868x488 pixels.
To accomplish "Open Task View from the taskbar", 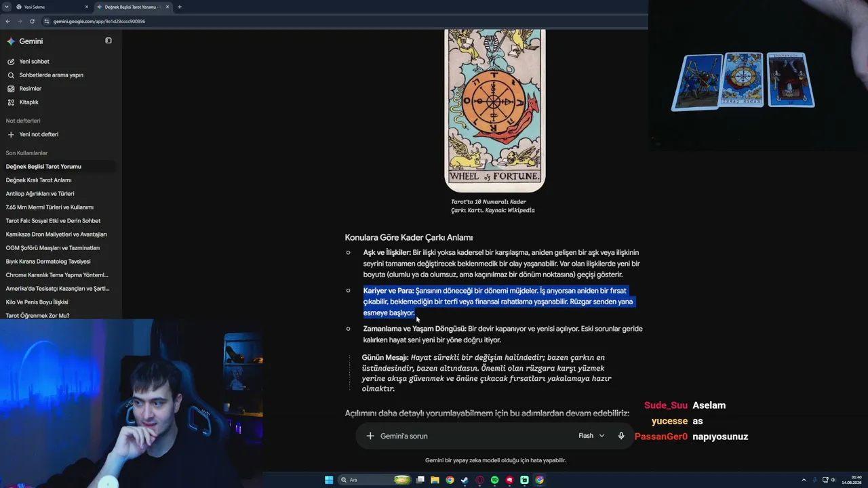I will point(420,480).
